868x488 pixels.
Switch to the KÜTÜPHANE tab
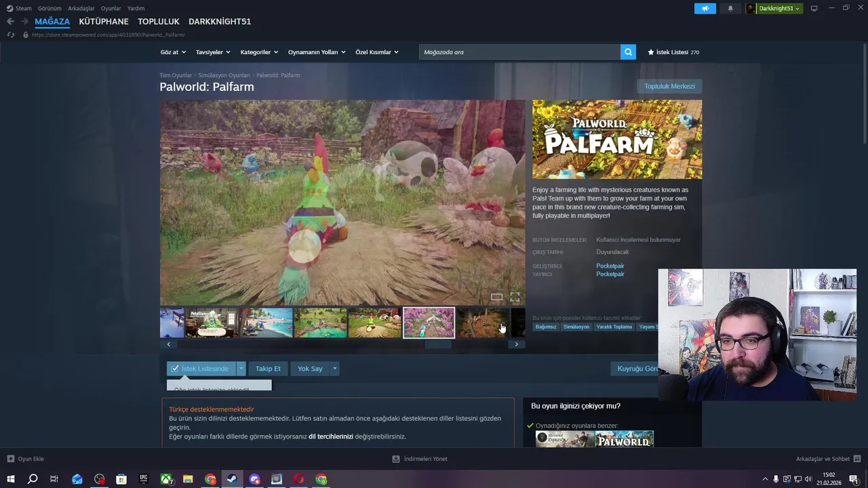104,22
